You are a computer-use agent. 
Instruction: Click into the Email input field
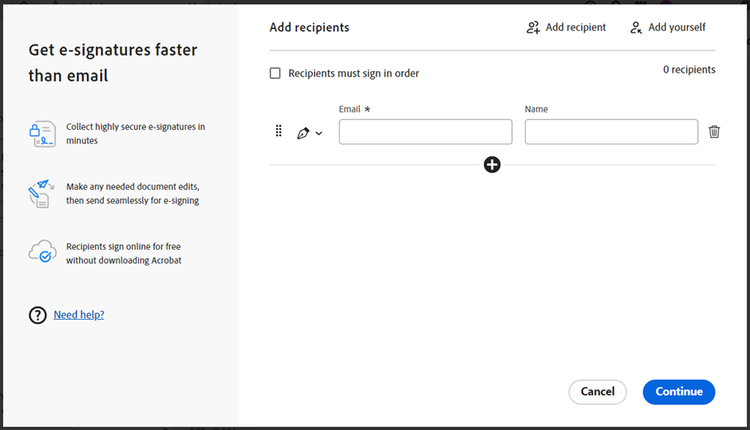point(425,132)
